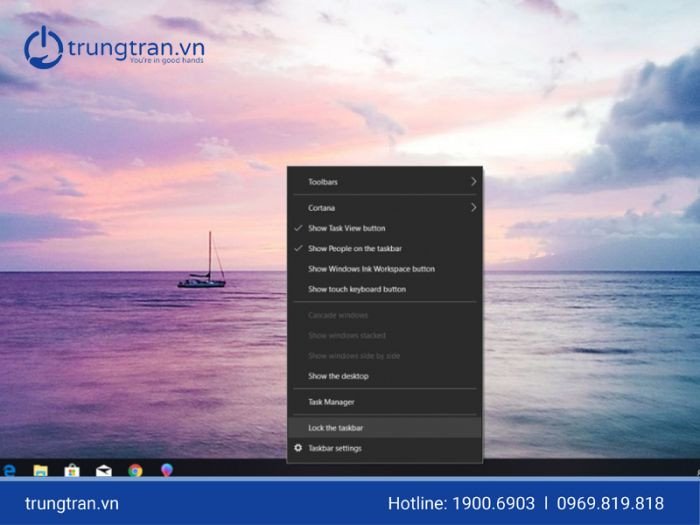Open File Explorer from the taskbar

click(40, 471)
